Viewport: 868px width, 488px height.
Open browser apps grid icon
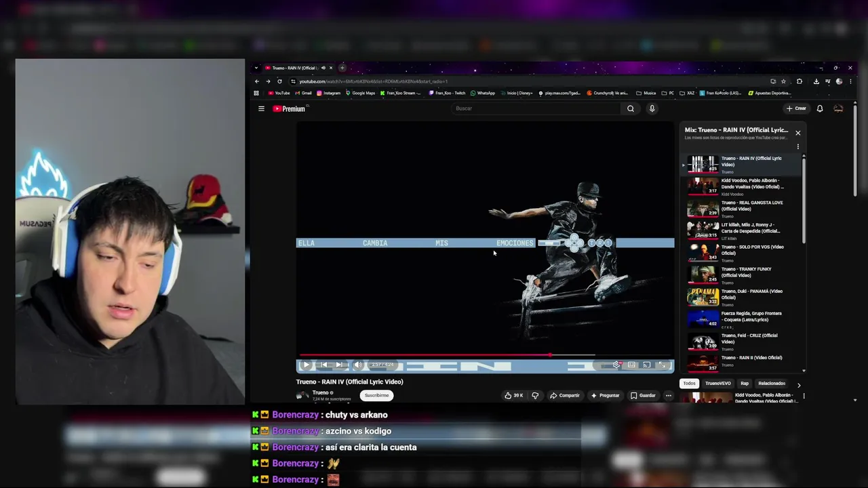[256, 93]
